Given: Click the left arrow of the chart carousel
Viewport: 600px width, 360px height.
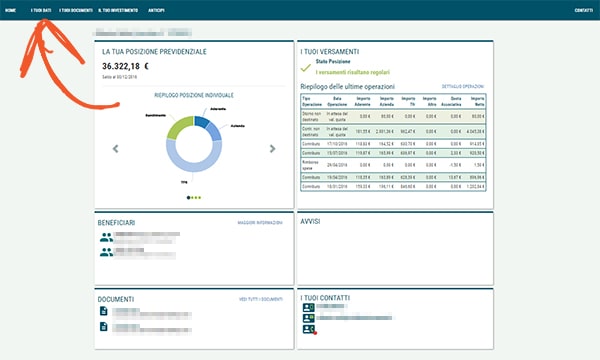Looking at the screenshot, I should tap(116, 148).
